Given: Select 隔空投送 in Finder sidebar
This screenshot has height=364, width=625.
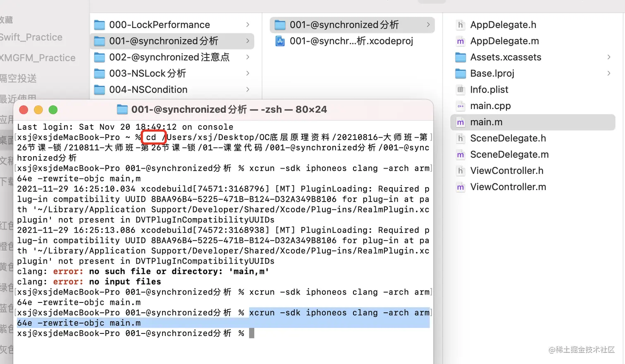Looking at the screenshot, I should (18, 78).
